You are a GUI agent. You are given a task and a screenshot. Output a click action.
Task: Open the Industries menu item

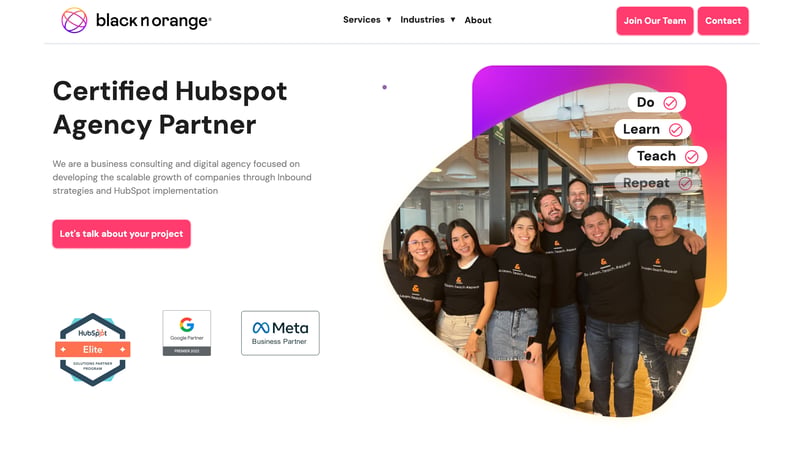point(422,20)
